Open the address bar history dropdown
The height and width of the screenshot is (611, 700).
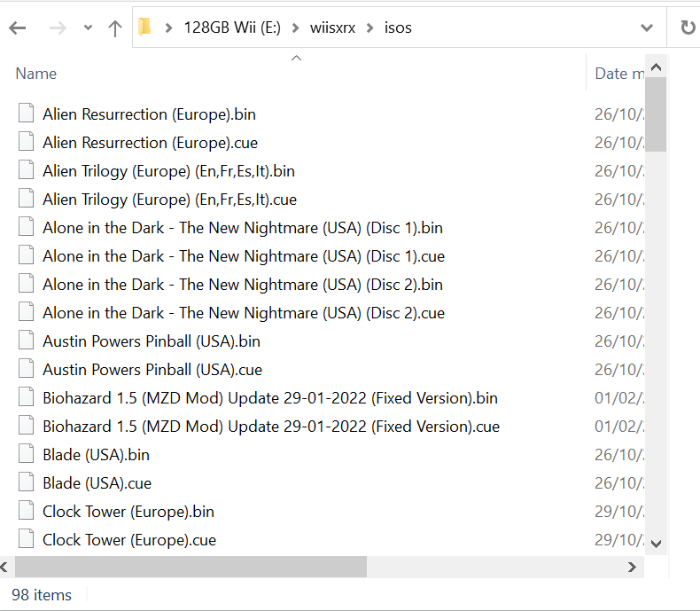[x=647, y=27]
